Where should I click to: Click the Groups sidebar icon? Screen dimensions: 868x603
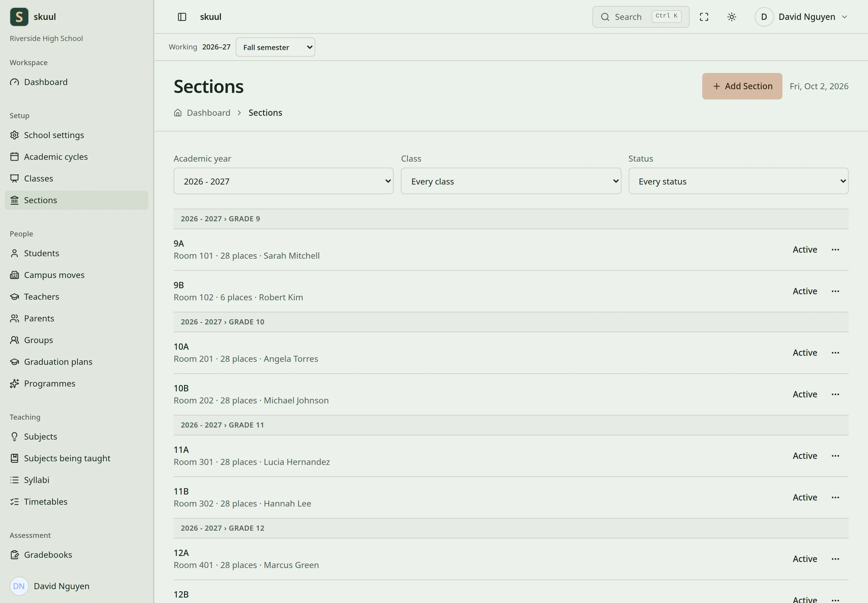(14, 340)
